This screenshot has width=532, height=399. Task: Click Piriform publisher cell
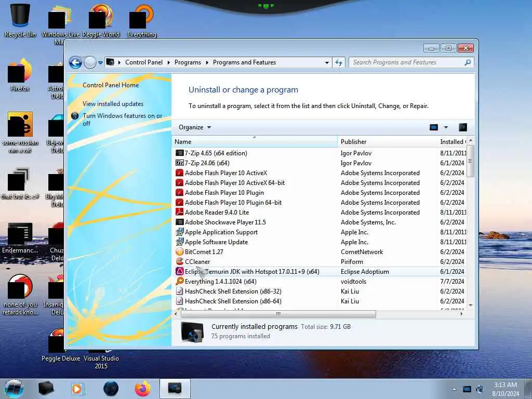(x=352, y=262)
